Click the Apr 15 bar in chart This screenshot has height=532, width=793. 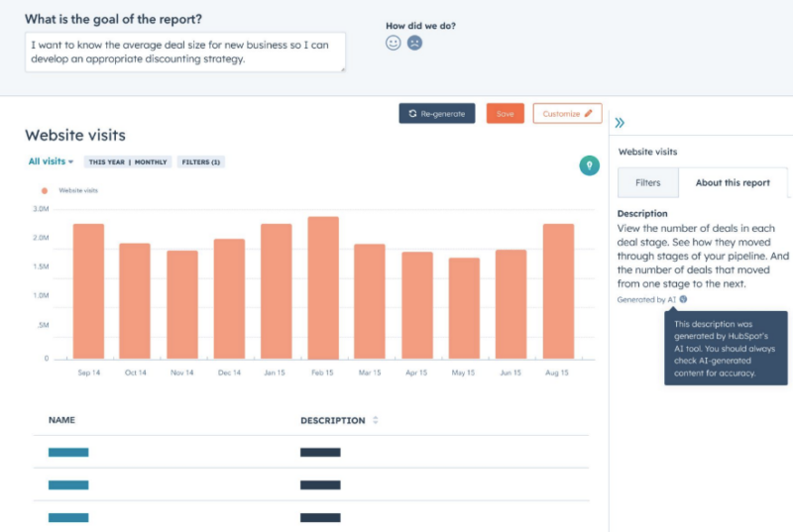click(x=417, y=305)
